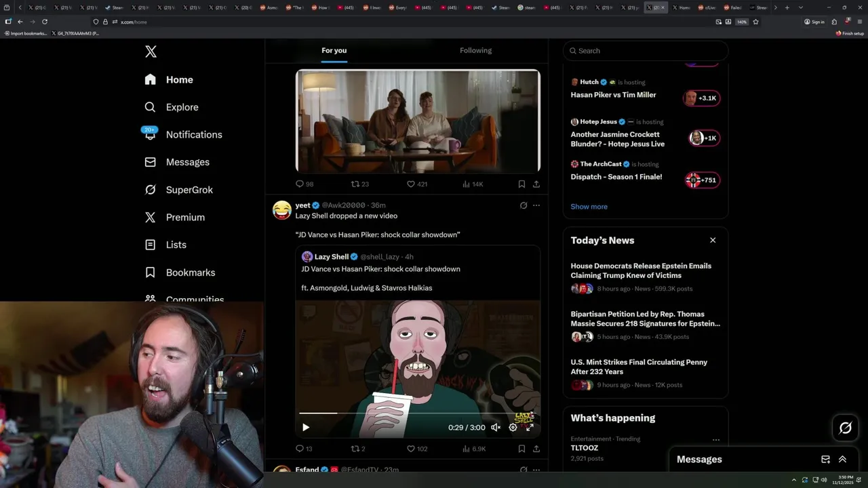Open the browser hamburger menu

tap(859, 22)
